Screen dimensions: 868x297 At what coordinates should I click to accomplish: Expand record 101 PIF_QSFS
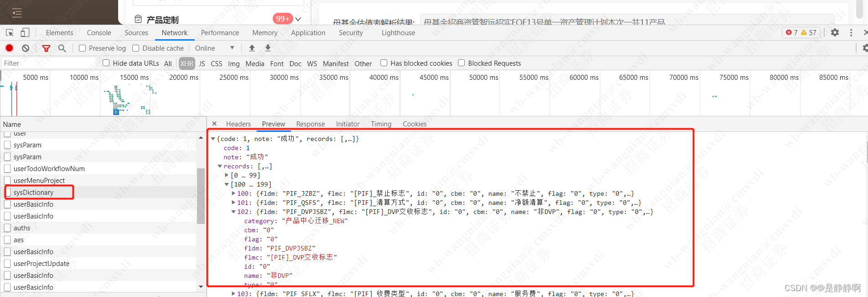pyautogui.click(x=234, y=203)
